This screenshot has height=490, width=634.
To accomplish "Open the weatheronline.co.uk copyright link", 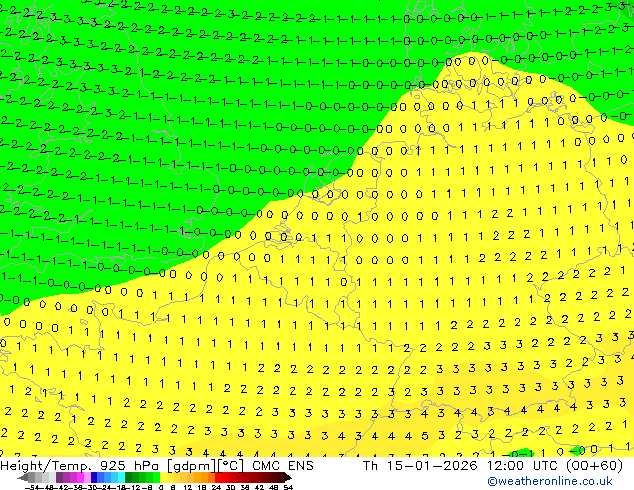I will point(550,481).
